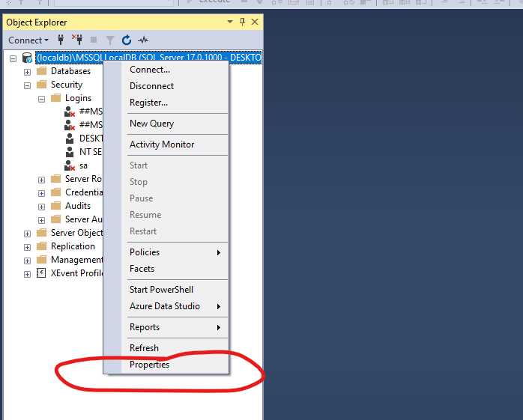Click the Connect Object Explorer plug icon
The width and height of the screenshot is (523, 420).
61,40
